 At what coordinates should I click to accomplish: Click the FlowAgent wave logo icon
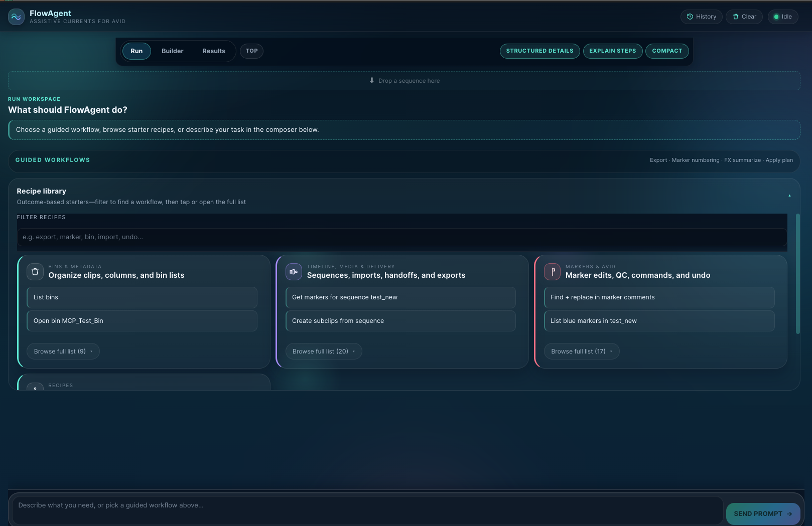(16, 17)
